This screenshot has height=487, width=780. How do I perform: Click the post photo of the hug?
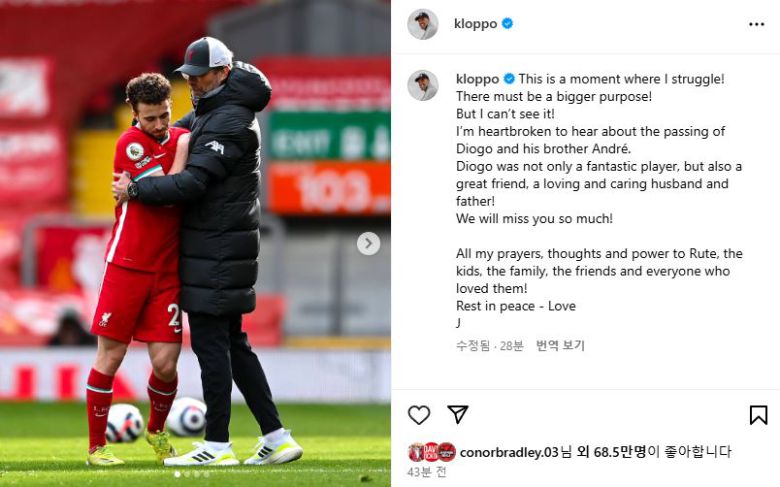[195, 243]
